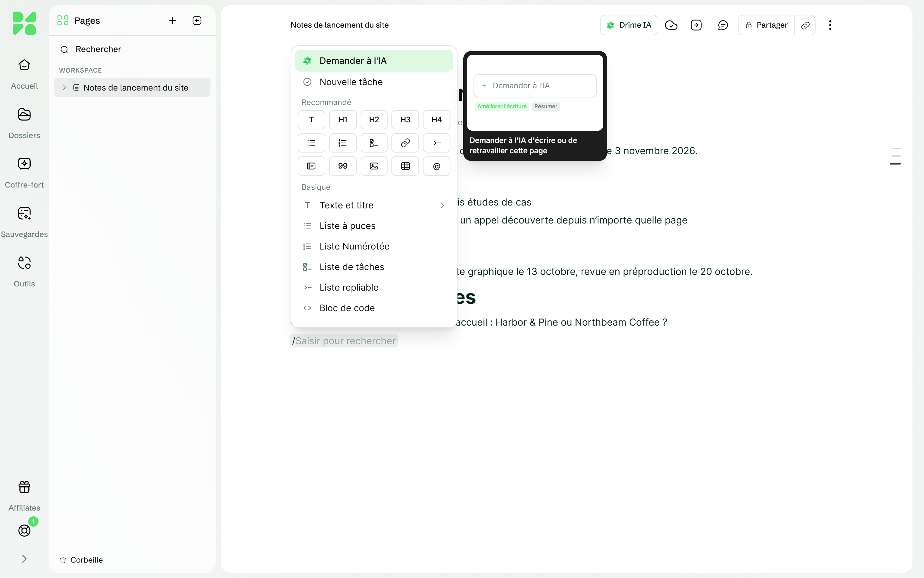Click the cloud sync icon
This screenshot has width=924, height=578.
pos(671,25)
